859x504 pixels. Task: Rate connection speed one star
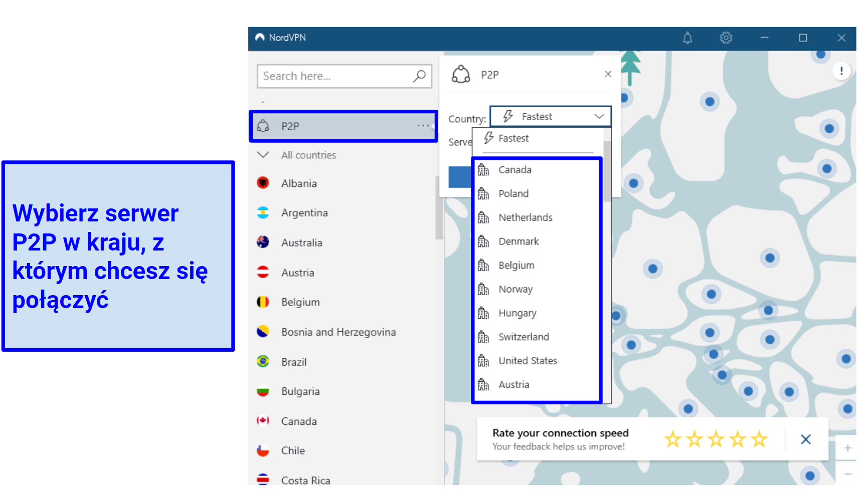pyautogui.click(x=672, y=439)
